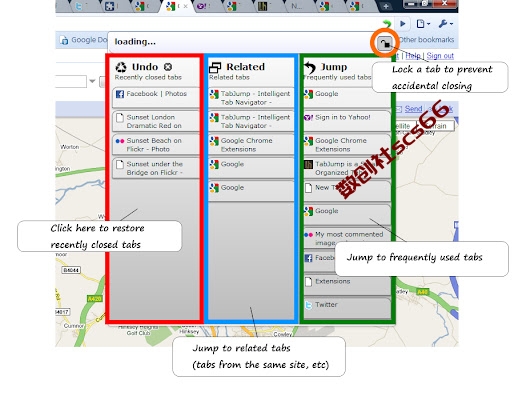Click the lock tab padlock icon
The height and width of the screenshot is (400, 514).
pos(385,43)
